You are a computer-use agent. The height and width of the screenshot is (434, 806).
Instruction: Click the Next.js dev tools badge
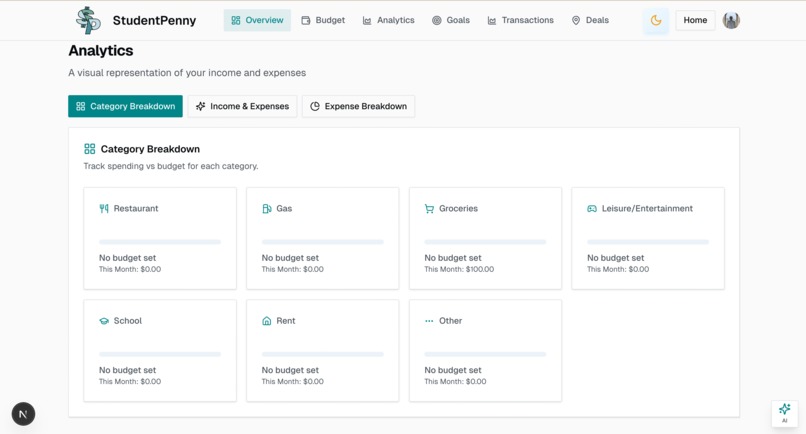(23, 414)
